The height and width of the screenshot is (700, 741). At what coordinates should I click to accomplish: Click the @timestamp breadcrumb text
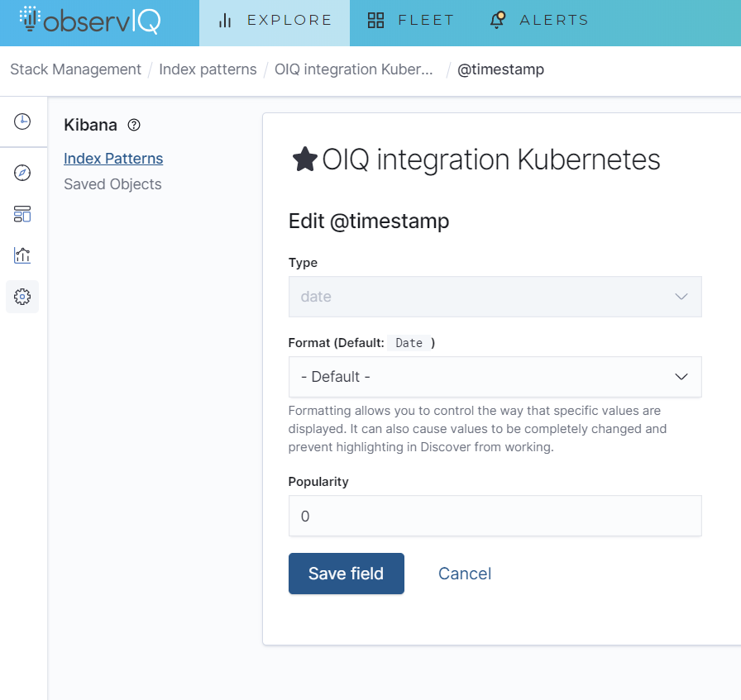tap(500, 69)
